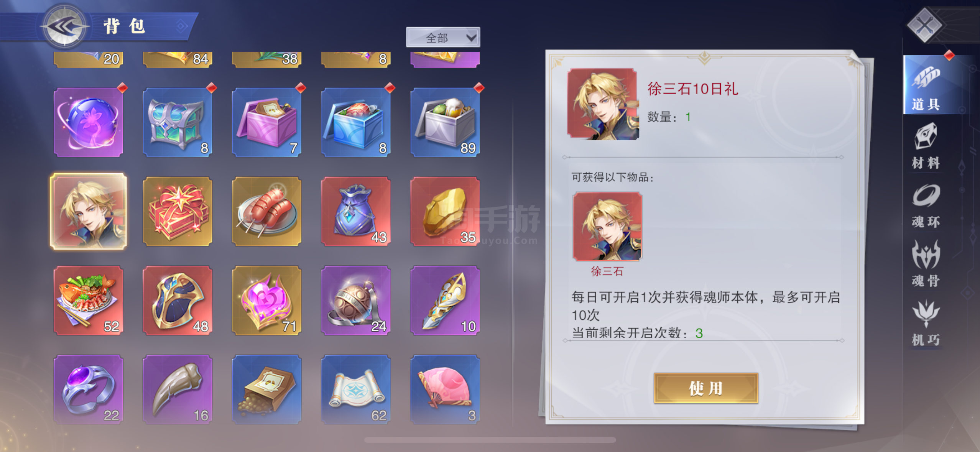980x452 pixels.
Task: Open the 机巧 category
Action: point(926,323)
